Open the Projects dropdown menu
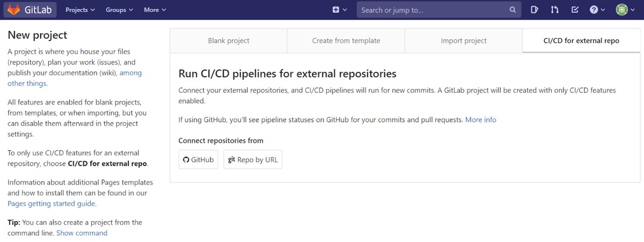The height and width of the screenshot is (242, 644). point(80,9)
